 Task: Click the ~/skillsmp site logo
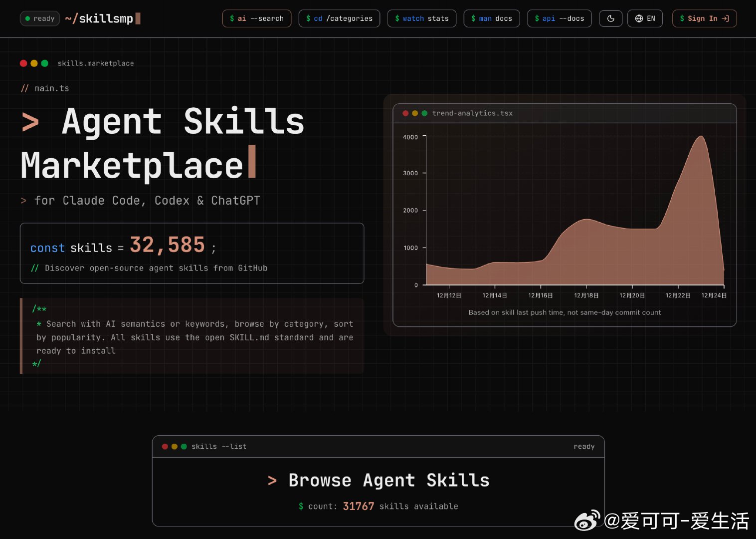[103, 18]
